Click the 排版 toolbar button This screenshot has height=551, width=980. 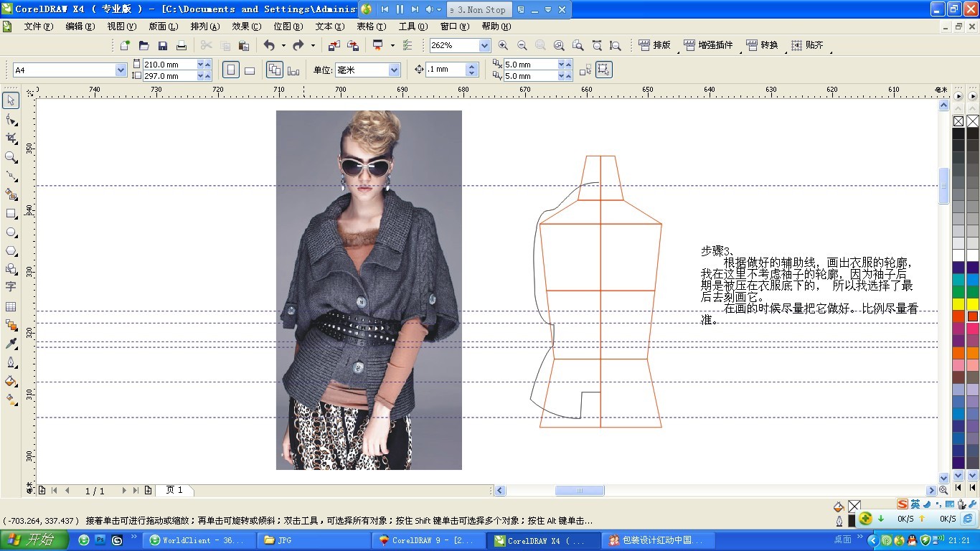pos(654,45)
